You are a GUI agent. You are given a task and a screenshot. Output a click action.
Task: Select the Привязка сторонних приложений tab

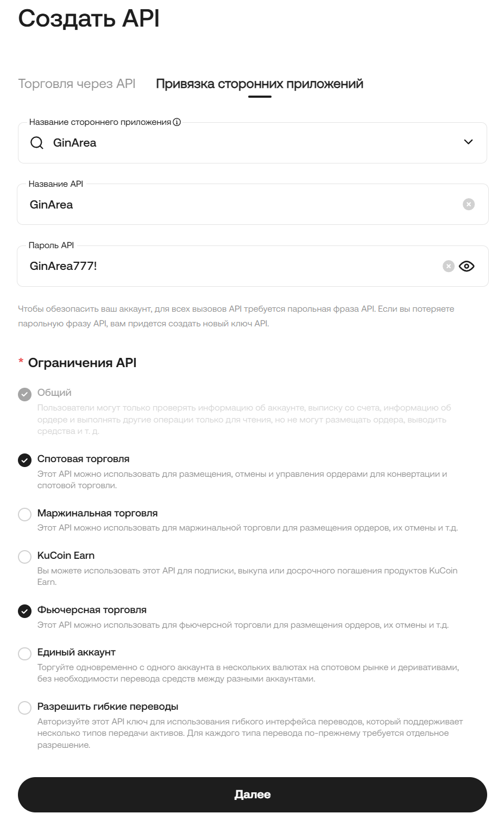point(260,84)
